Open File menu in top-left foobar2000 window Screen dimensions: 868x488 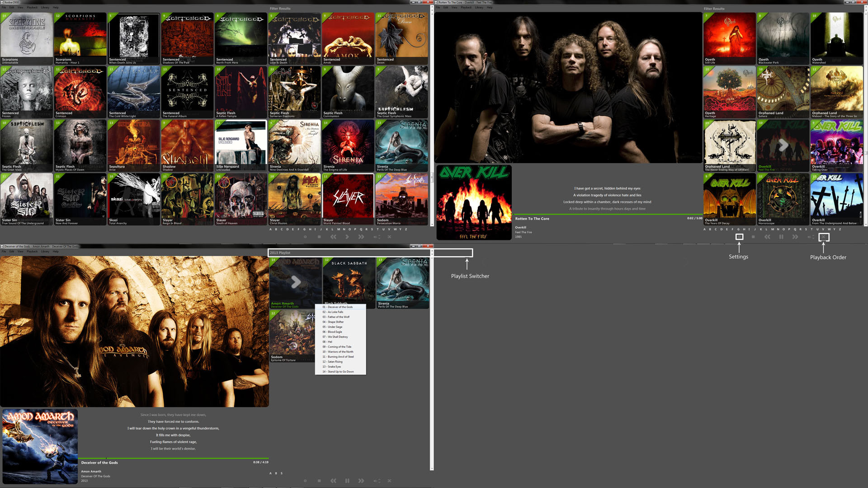(4, 8)
